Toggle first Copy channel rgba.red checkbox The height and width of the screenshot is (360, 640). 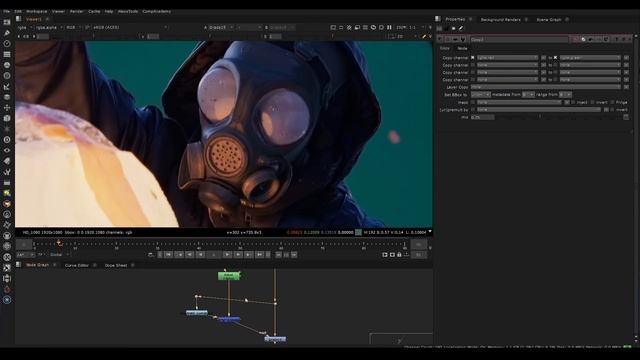click(x=473, y=58)
